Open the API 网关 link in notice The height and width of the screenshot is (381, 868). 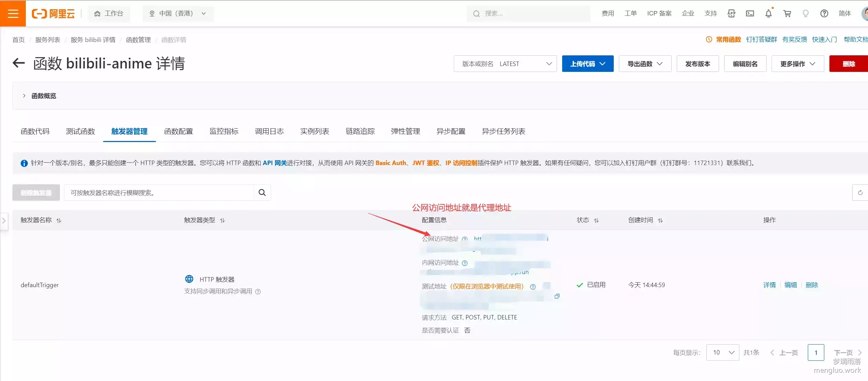[275, 163]
